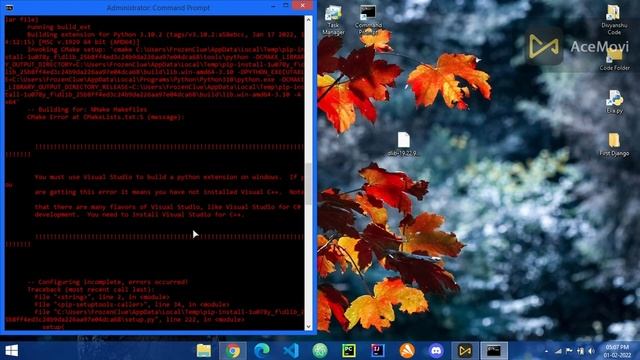Open Google Chrome from the taskbar
Viewport: 640px width, 360px height.
coord(233,351)
